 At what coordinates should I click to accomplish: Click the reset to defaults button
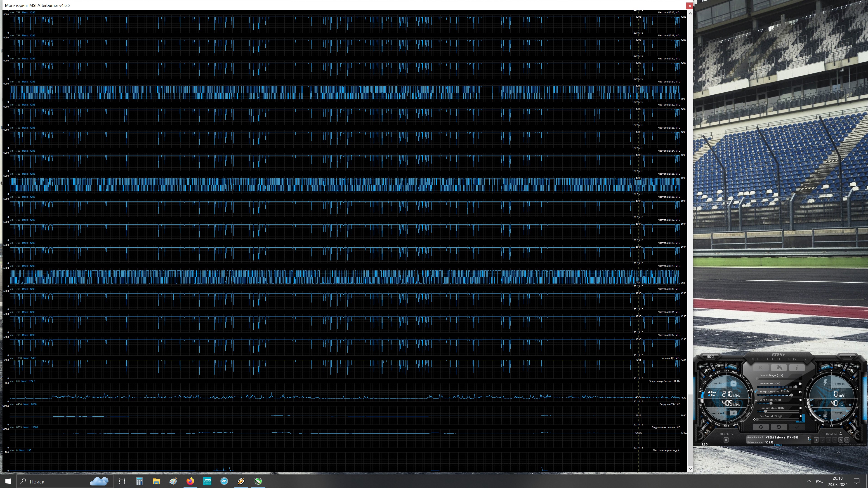click(x=779, y=427)
